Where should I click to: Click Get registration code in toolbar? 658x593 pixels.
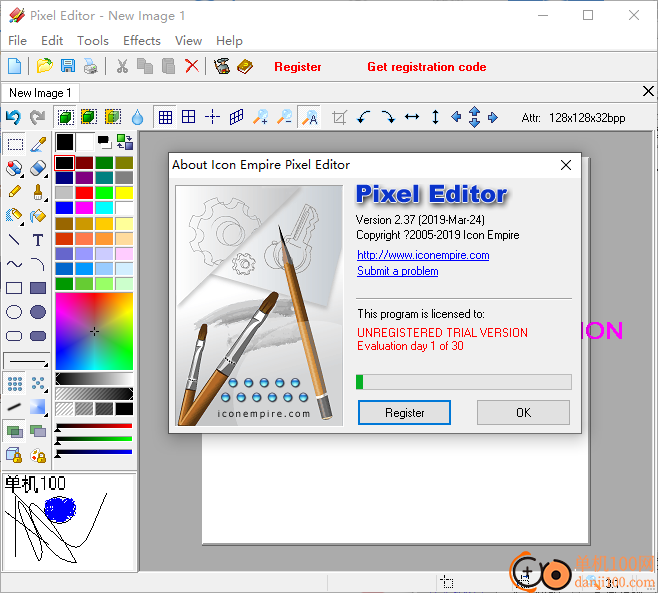tap(427, 67)
